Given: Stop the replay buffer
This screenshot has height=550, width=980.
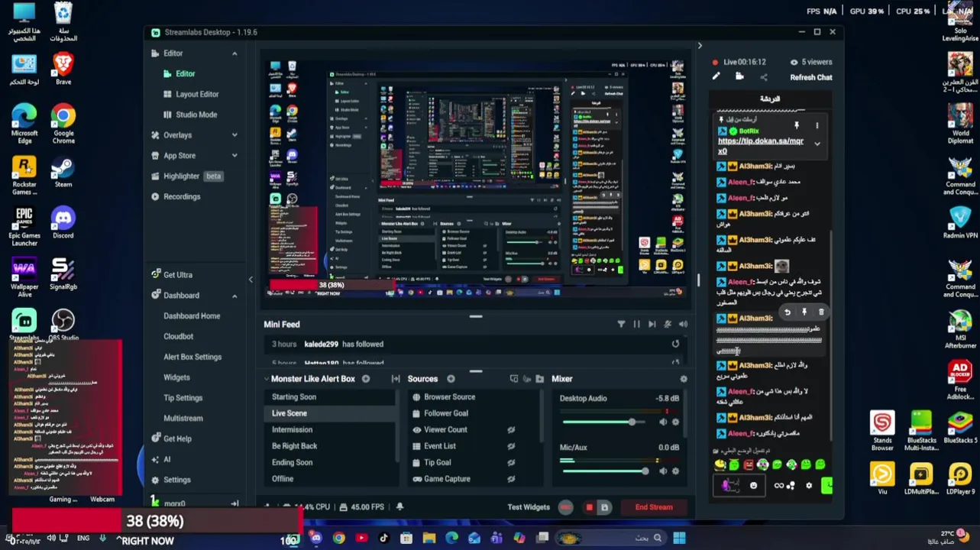Looking at the screenshot, I should click(x=589, y=507).
